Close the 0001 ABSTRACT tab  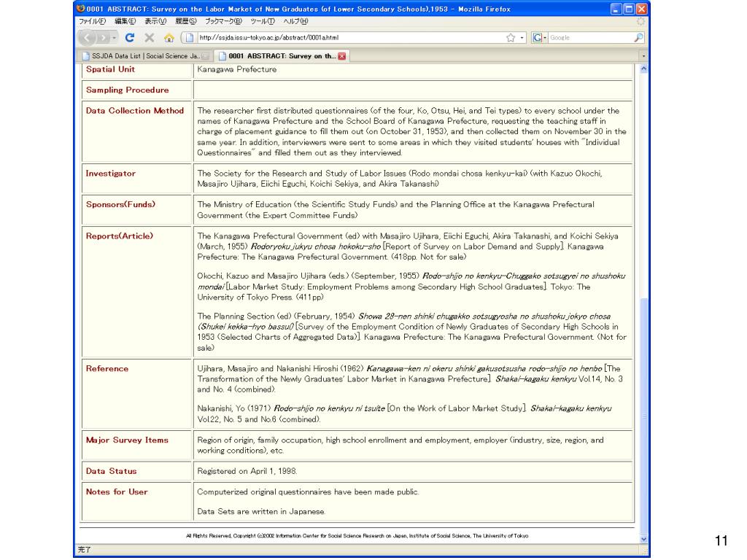[342, 55]
